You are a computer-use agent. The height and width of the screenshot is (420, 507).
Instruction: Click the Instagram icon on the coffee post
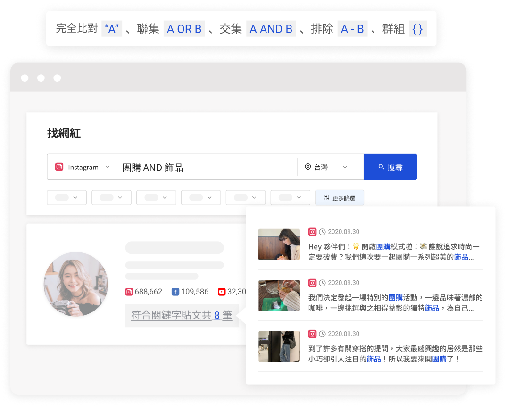point(312,283)
